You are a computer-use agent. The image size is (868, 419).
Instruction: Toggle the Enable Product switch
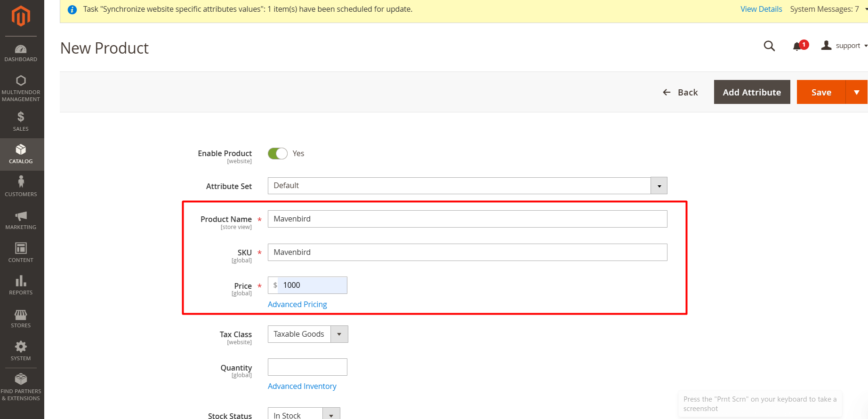click(278, 154)
